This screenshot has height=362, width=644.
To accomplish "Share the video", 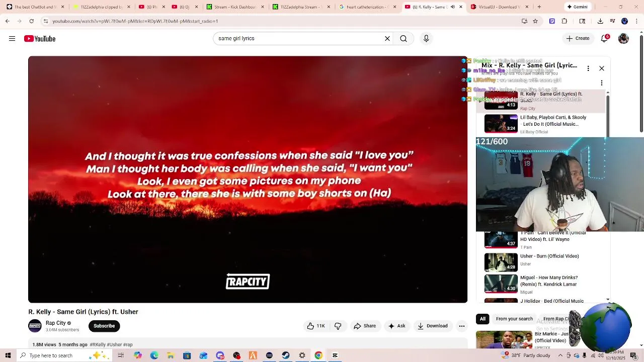I will [365, 326].
